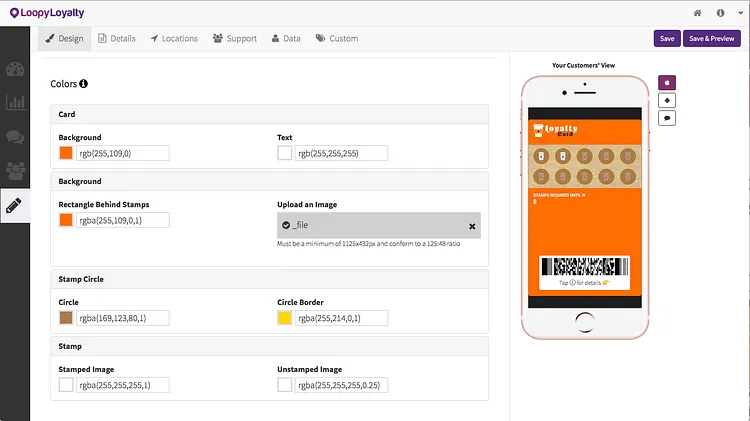The width and height of the screenshot is (750, 421).
Task: Remove uploaded image with X icon
Action: 472,226
